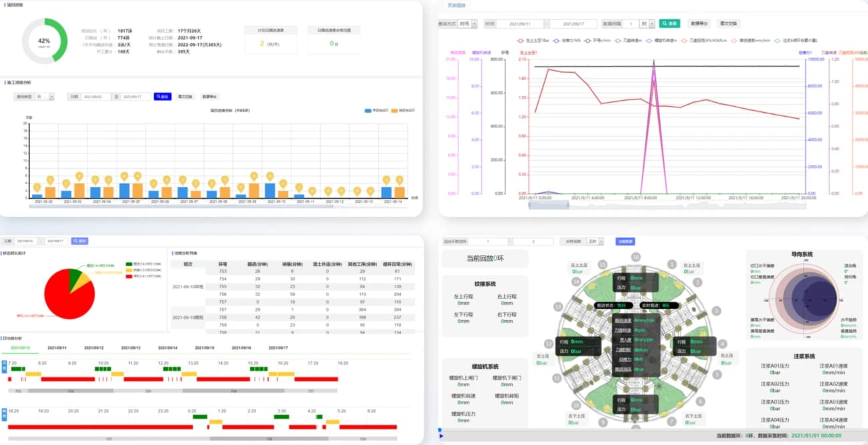Switch to the 2021/09/16 daily analysis tab
Viewport: 868px width, 445px height.
click(241, 348)
